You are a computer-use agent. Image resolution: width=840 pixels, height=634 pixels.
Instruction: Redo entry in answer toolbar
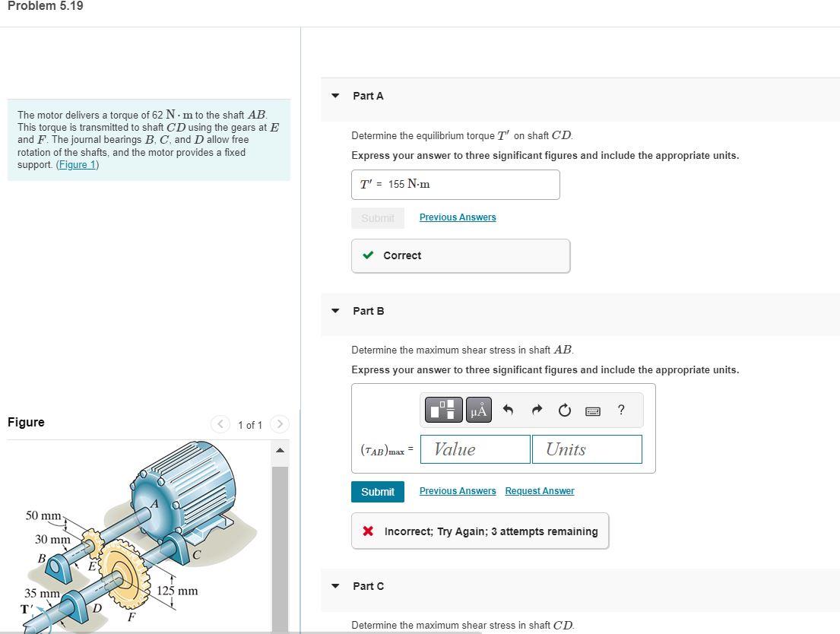click(x=537, y=410)
